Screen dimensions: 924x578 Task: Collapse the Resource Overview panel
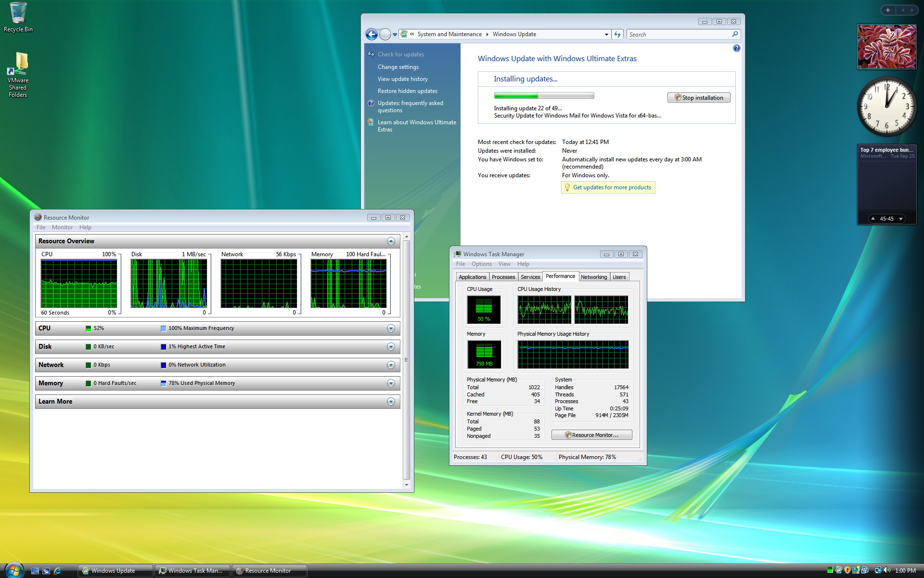click(391, 241)
